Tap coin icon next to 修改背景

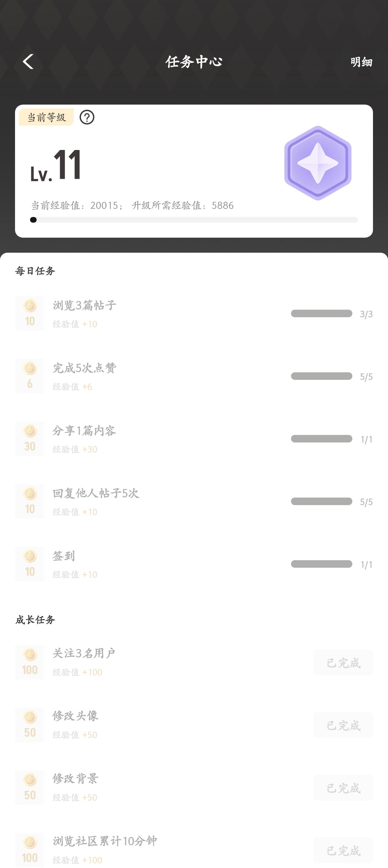[30, 788]
